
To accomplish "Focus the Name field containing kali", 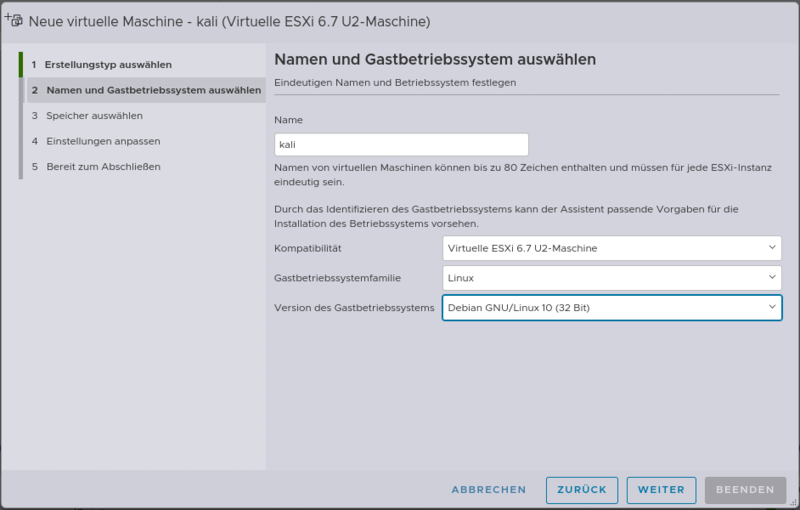I will point(400,145).
